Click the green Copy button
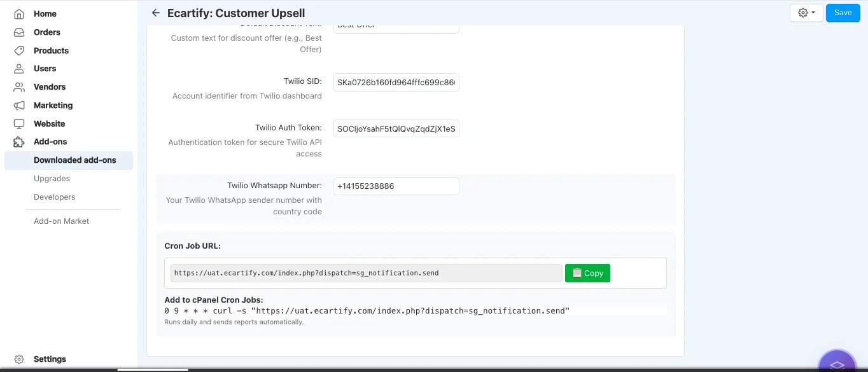 [587, 273]
